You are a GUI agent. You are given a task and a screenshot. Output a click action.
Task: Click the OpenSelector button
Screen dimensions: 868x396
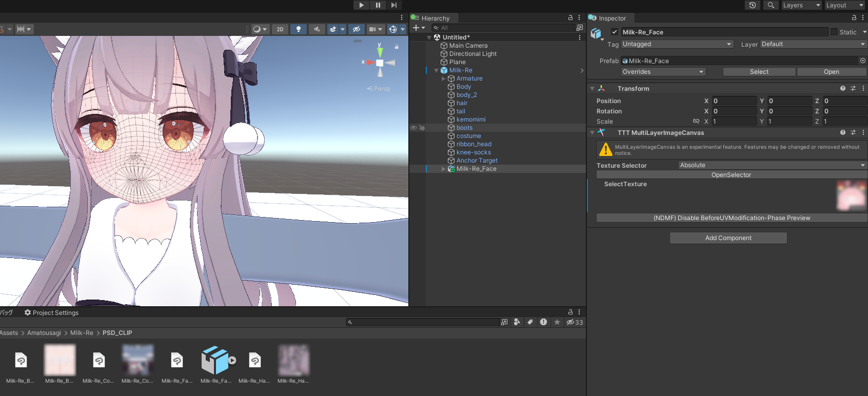click(x=731, y=175)
